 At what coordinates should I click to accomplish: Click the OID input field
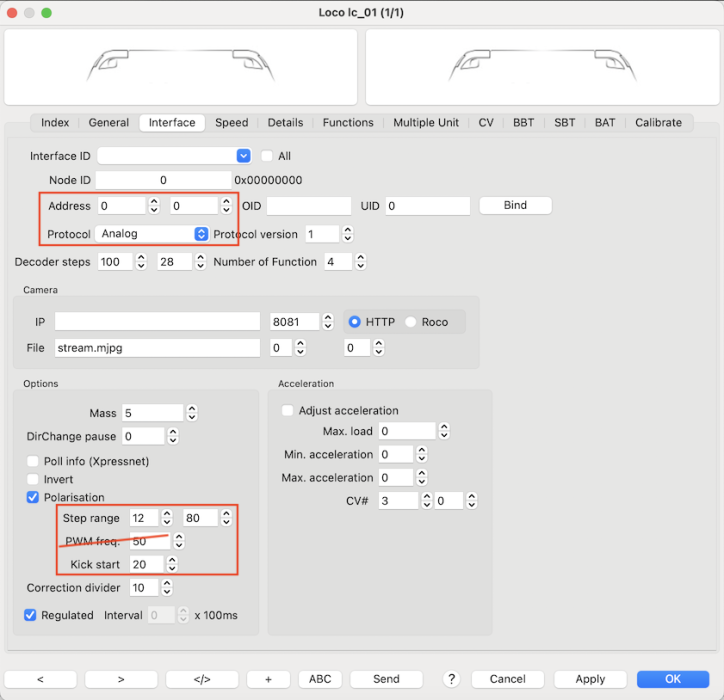coord(309,206)
